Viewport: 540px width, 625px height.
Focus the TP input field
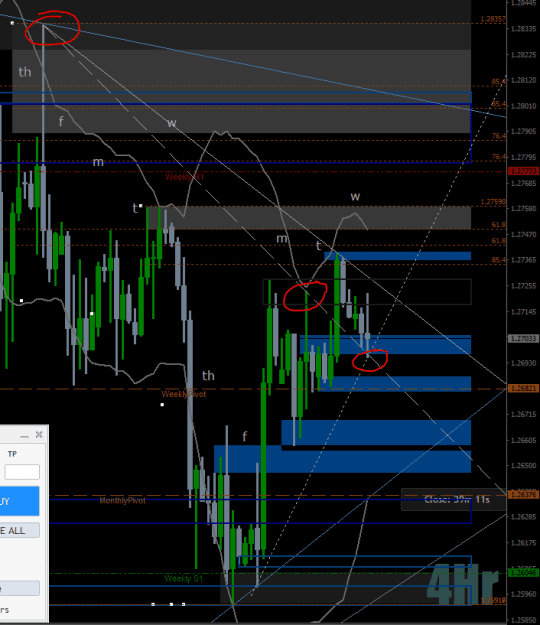click(x=22, y=472)
